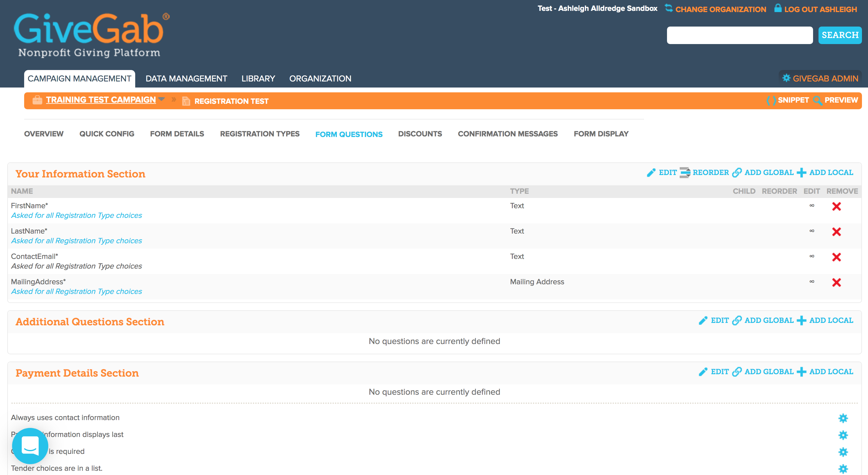Click gear icon for 'is required' setting
This screenshot has height=475, width=868.
click(x=843, y=452)
